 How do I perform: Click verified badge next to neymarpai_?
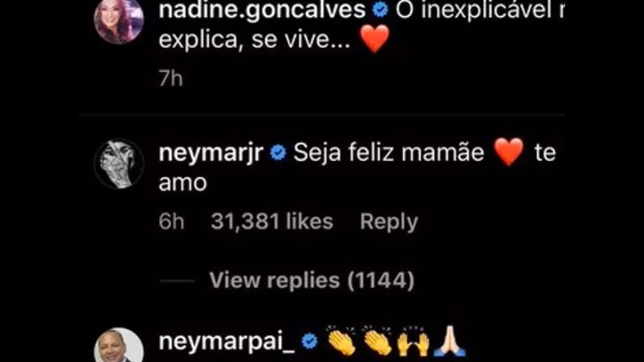click(x=309, y=341)
